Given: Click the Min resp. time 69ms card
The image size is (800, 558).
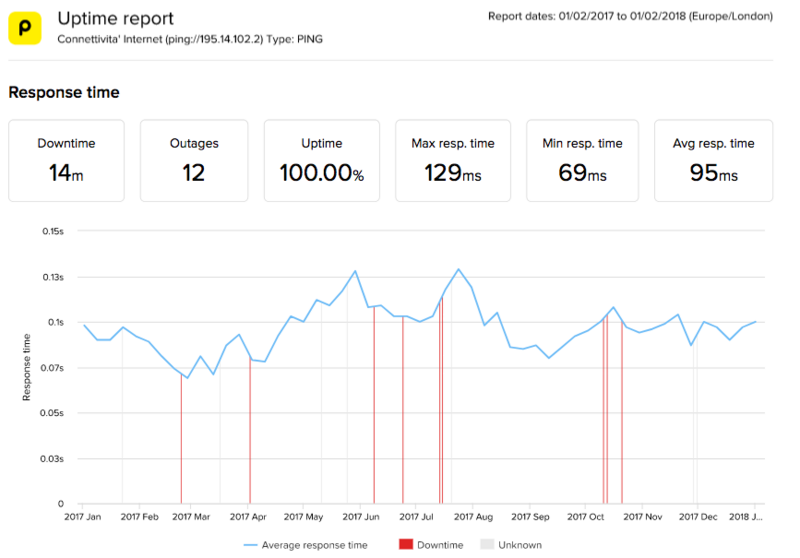Looking at the screenshot, I should [582, 161].
